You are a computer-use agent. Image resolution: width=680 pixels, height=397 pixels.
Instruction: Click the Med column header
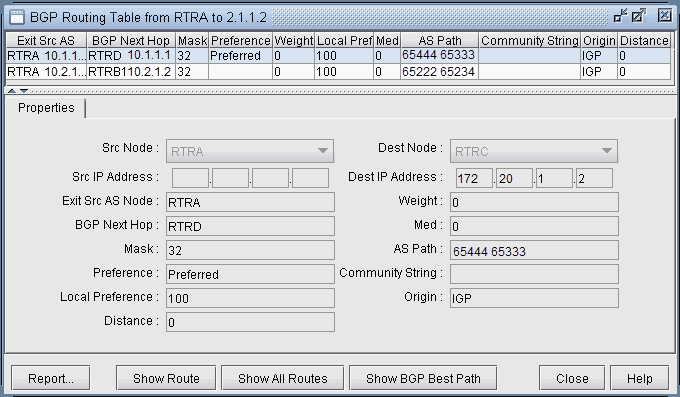click(x=387, y=40)
